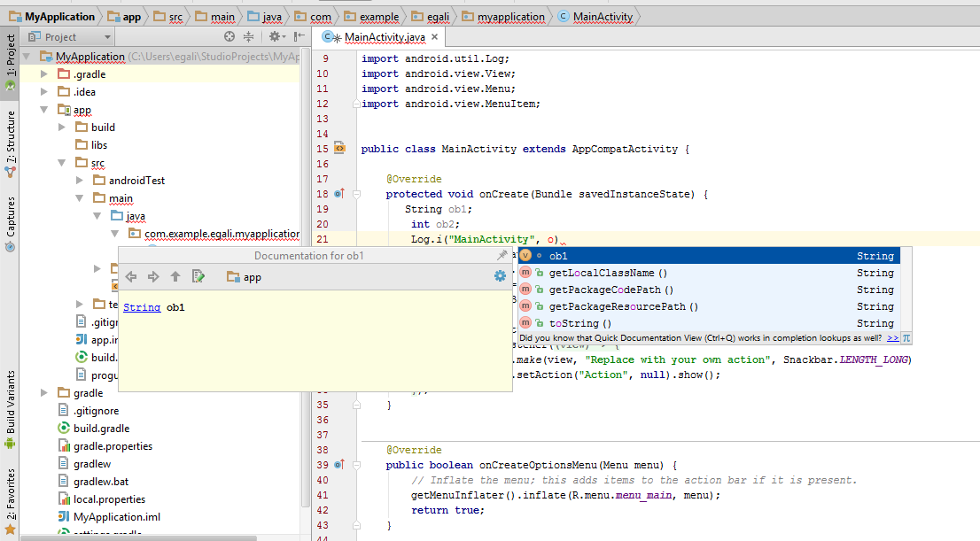Screen dimensions: 980x541
Task: Expand the .idea folder
Action: [x=43, y=92]
